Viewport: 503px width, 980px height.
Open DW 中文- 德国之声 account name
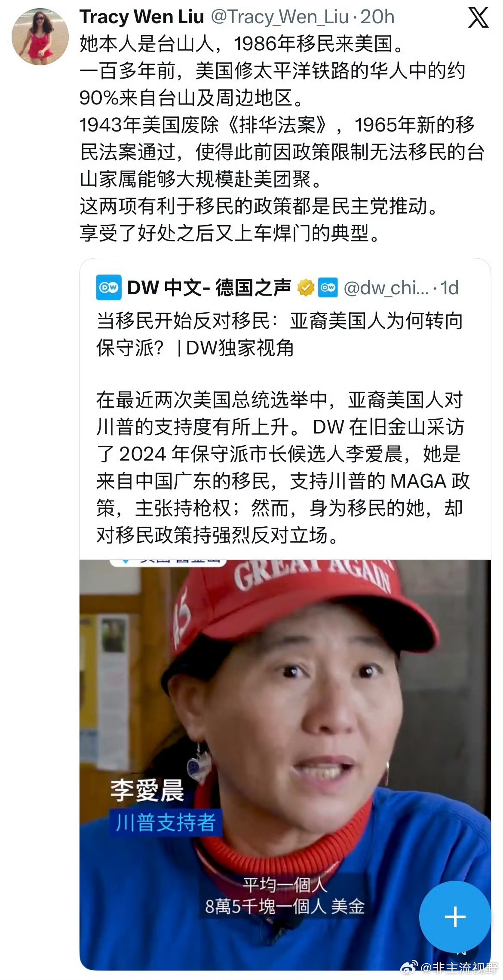[x=209, y=287]
